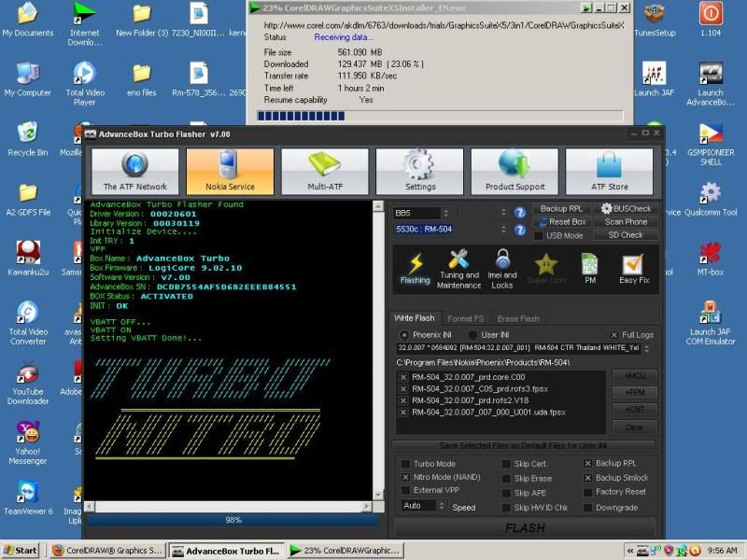Click SD Check button
747x560 pixels.
(626, 235)
